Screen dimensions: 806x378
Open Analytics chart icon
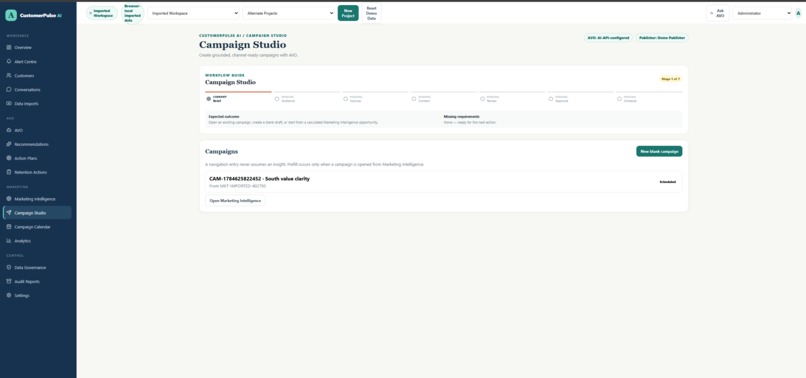[x=9, y=241]
